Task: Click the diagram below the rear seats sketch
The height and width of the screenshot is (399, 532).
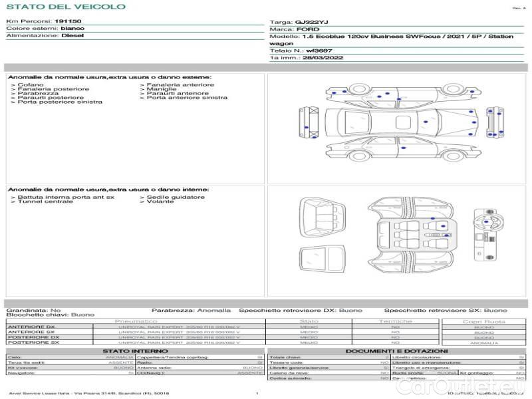Action: 322,259
